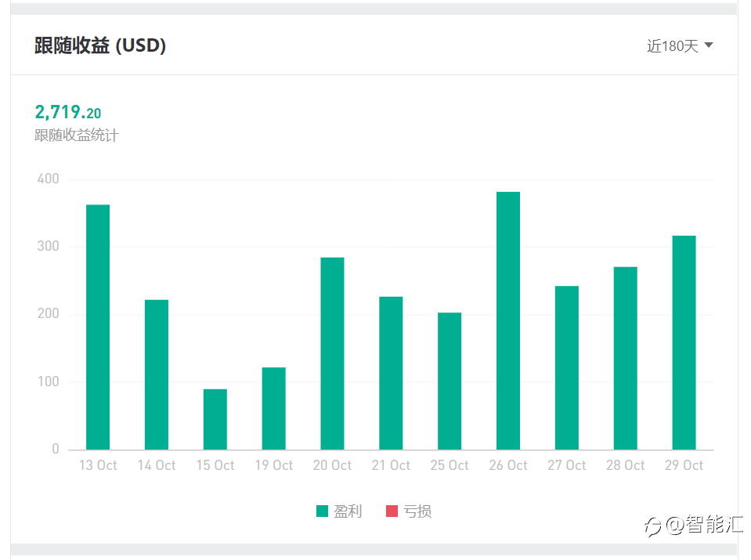Click the 25 Oct green bar
Screen dimensions: 751x560
coord(450,381)
